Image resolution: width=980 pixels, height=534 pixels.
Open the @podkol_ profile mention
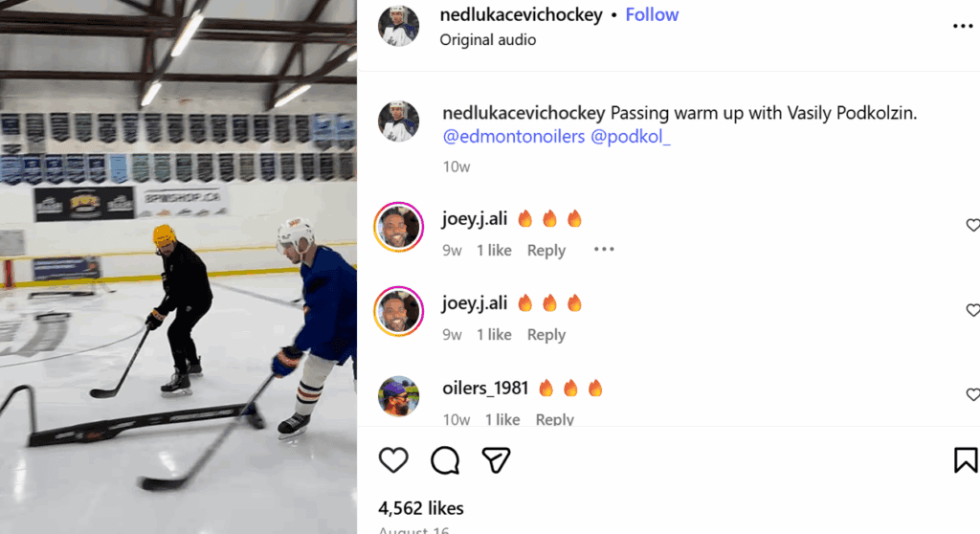(631, 137)
